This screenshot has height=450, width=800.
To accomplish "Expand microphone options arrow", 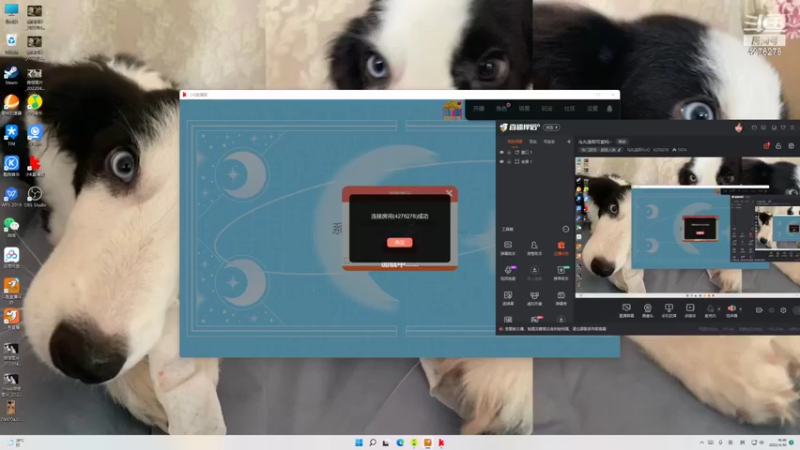I will 719,309.
